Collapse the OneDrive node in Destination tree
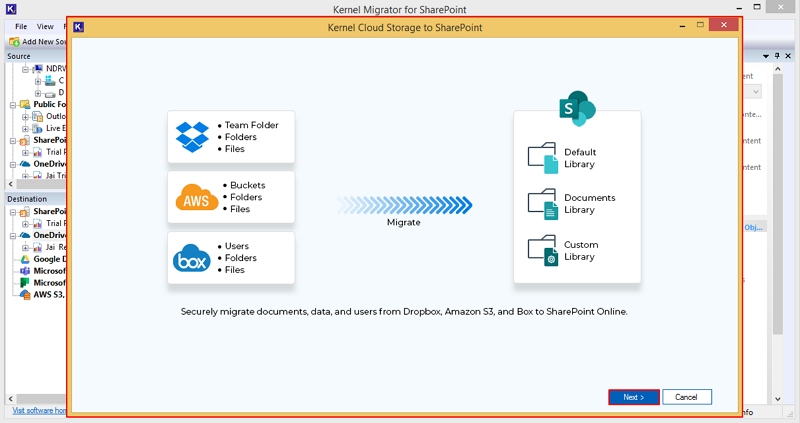 pos(13,236)
